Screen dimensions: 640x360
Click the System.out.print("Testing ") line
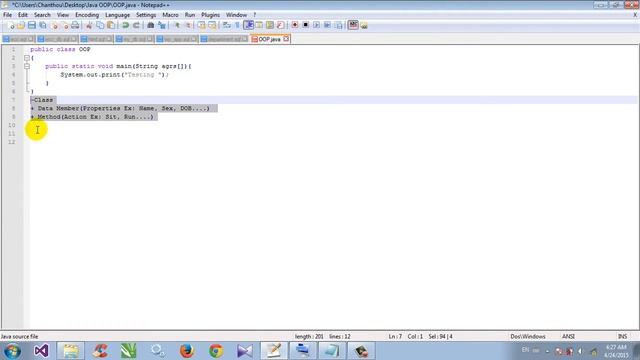(114, 75)
